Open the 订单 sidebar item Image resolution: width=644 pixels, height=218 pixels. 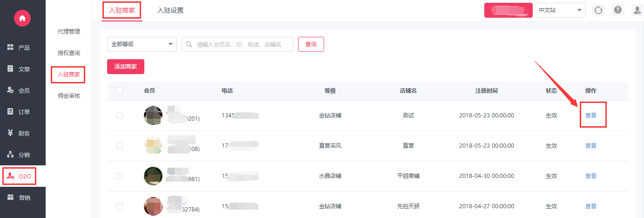click(19, 112)
